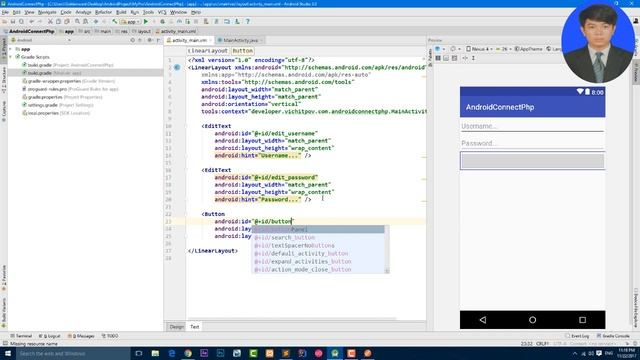
Task: Click the Help question mark toolbar icon
Action: pos(247,22)
